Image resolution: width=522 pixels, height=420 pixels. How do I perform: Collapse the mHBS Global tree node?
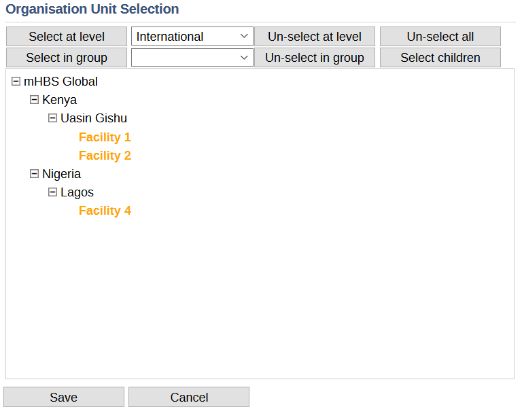(16, 82)
